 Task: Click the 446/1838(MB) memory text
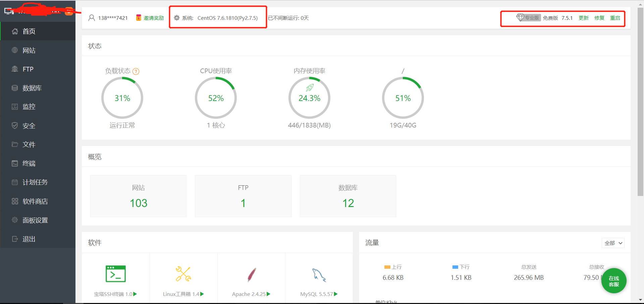[x=309, y=125]
